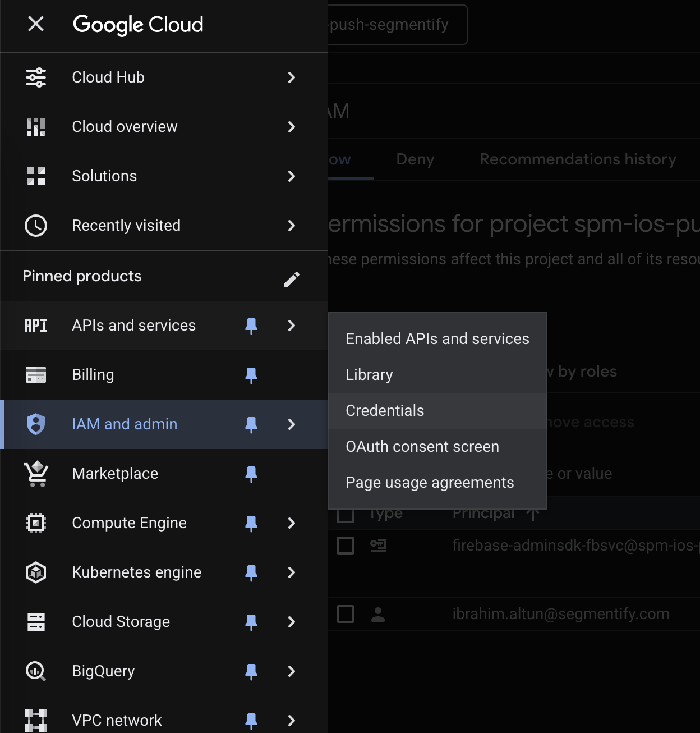700x733 pixels.
Task: Click the Google Cloud logo
Action: click(x=138, y=25)
